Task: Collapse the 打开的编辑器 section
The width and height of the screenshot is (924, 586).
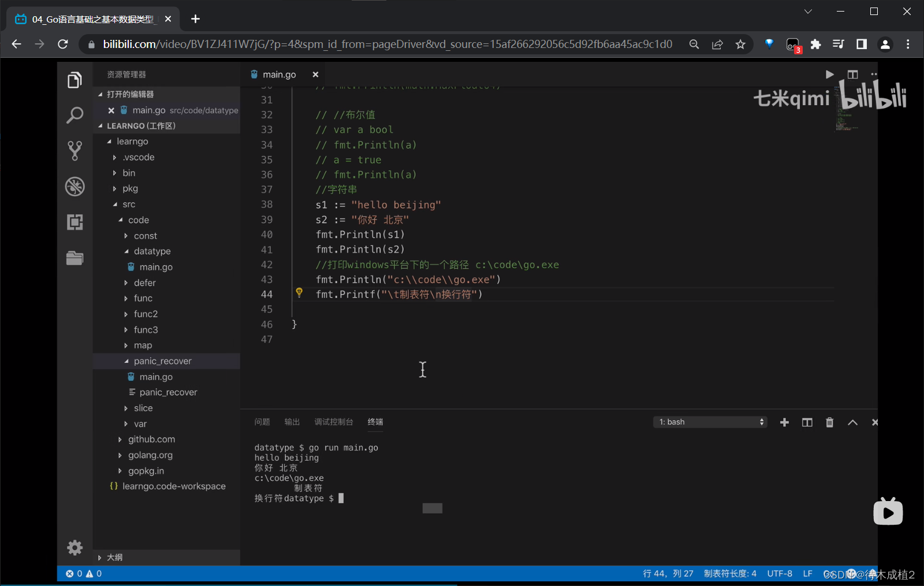Action: [166, 94]
